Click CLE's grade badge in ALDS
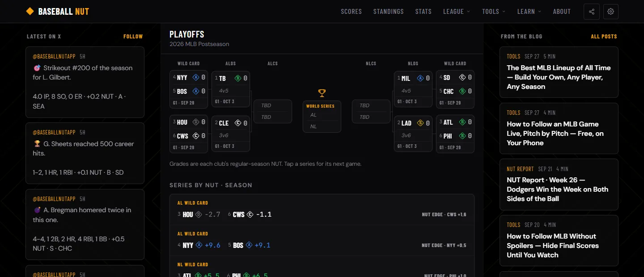Screen dimensions: 644x277 238,123
